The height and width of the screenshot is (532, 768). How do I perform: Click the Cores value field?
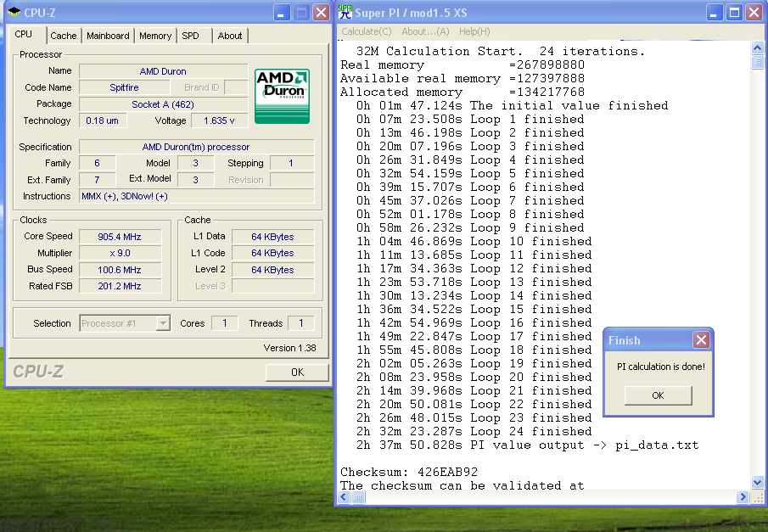click(224, 323)
